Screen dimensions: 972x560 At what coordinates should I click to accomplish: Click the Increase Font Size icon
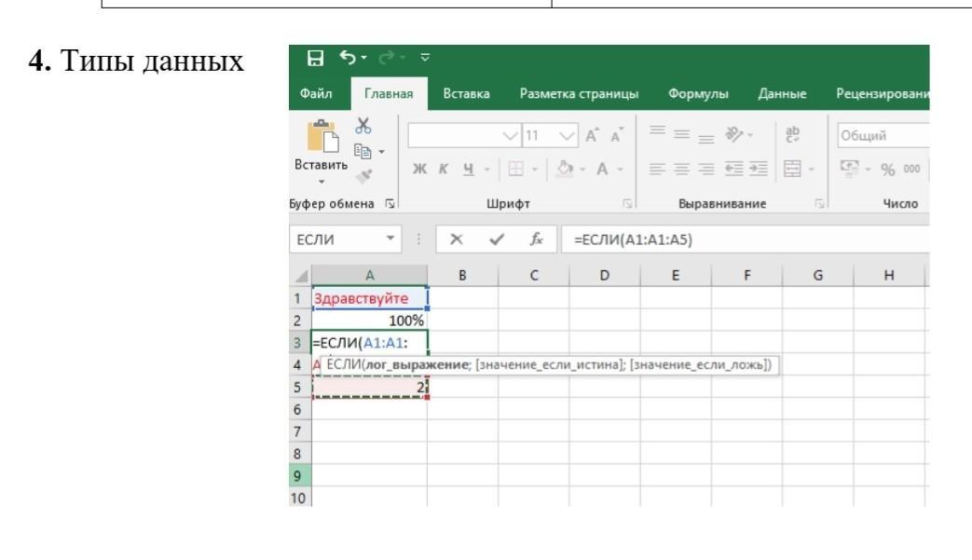click(x=592, y=135)
